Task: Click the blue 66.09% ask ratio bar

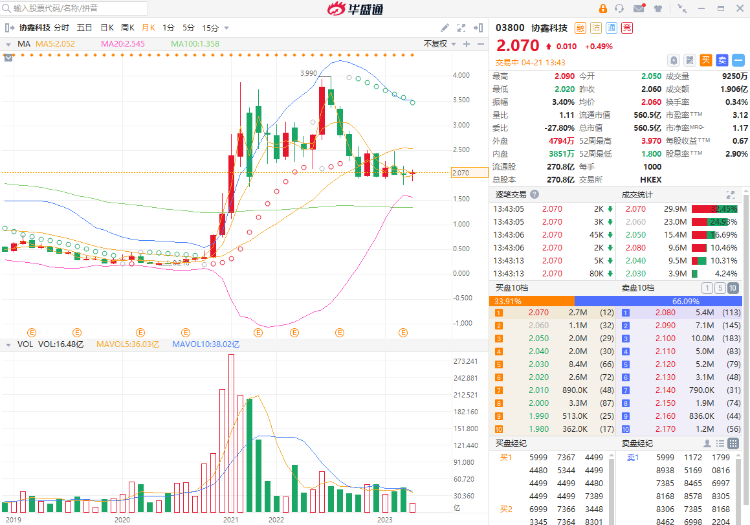Action: (x=658, y=301)
